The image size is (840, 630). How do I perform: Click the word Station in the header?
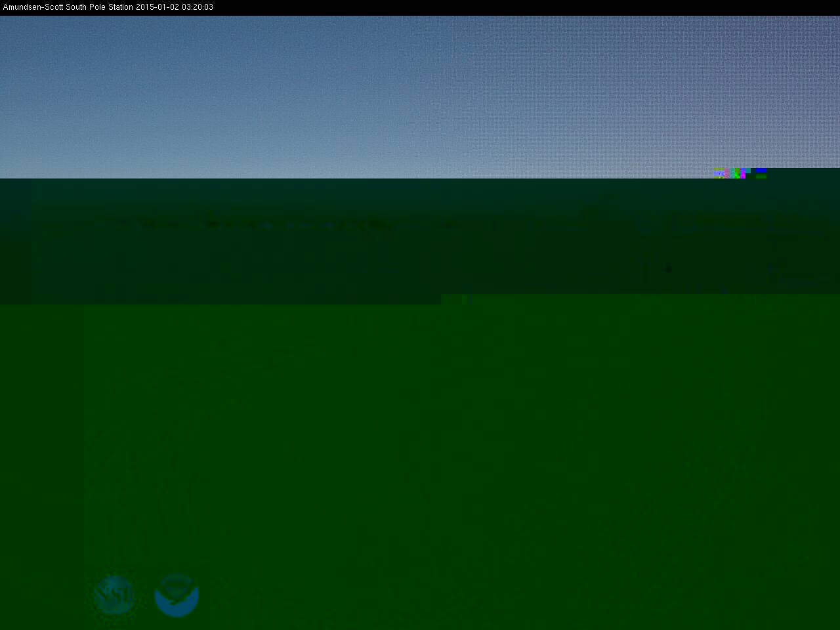121,7
